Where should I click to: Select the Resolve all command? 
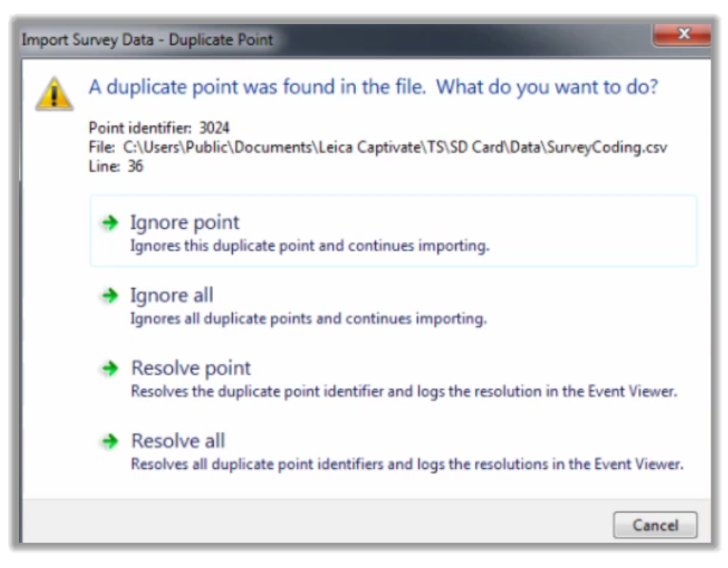click(393, 451)
